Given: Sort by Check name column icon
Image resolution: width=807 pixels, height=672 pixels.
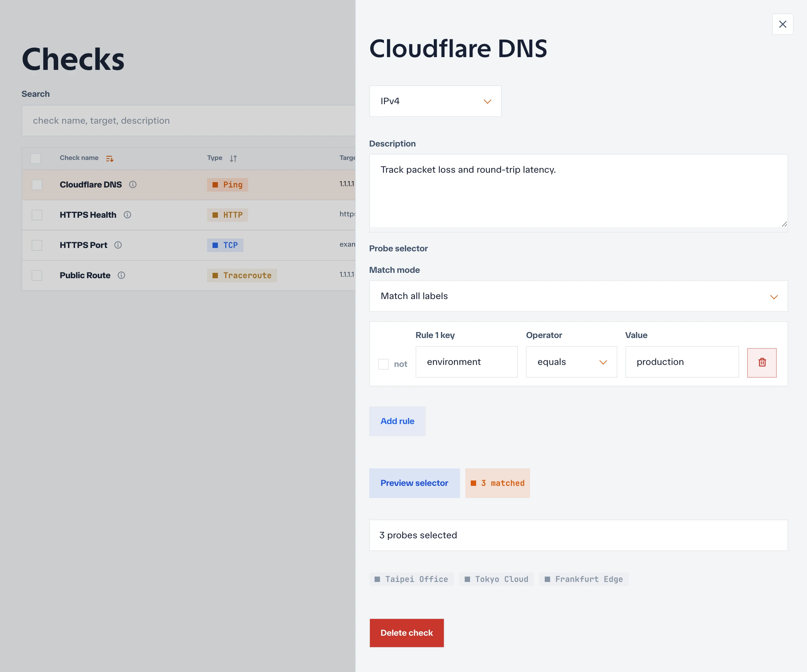Looking at the screenshot, I should point(110,159).
